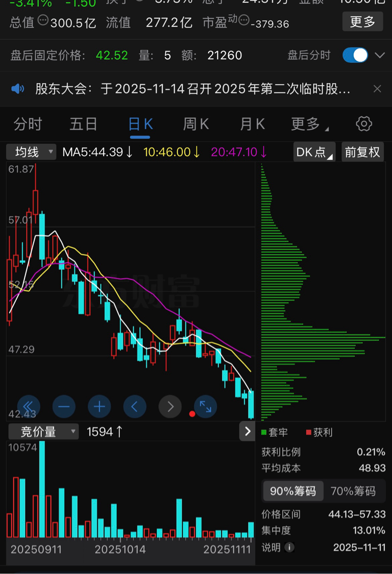Tap info icon beside 市盈动
This screenshot has width=392, height=574.
(244, 20)
